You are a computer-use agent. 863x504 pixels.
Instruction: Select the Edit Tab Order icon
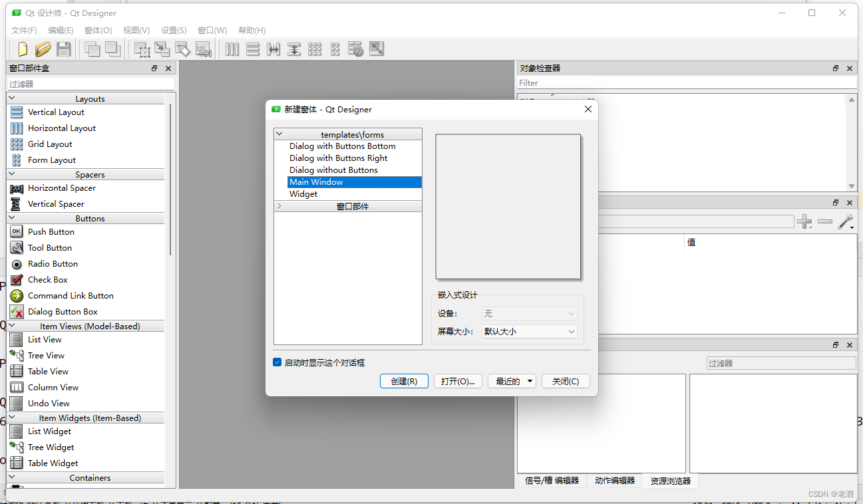(x=203, y=49)
